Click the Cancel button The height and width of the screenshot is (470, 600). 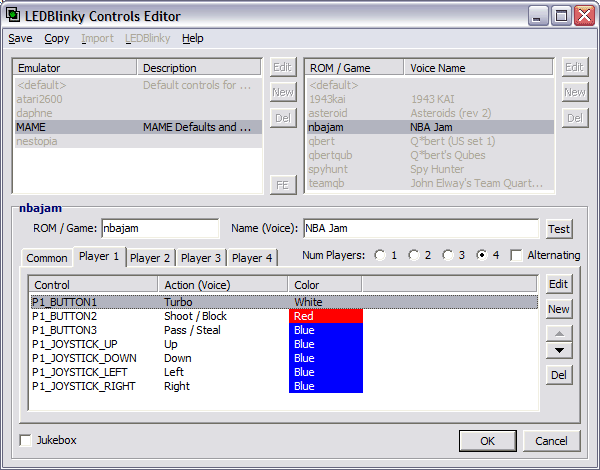tap(551, 441)
